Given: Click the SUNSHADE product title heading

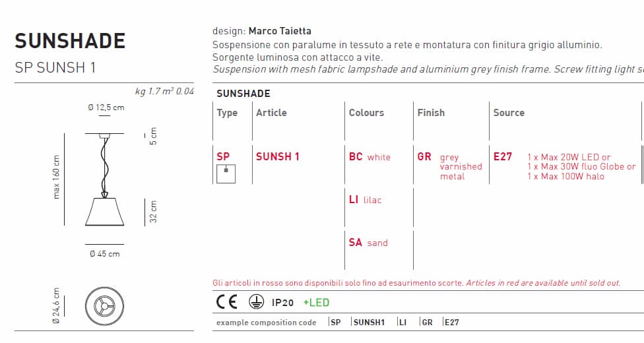Looking at the screenshot, I should [x=70, y=41].
